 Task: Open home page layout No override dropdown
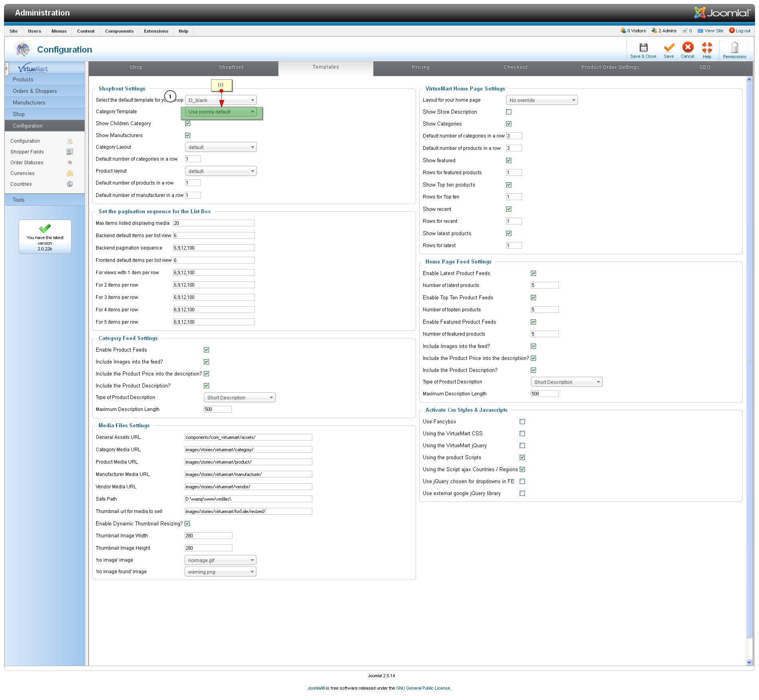tap(542, 100)
